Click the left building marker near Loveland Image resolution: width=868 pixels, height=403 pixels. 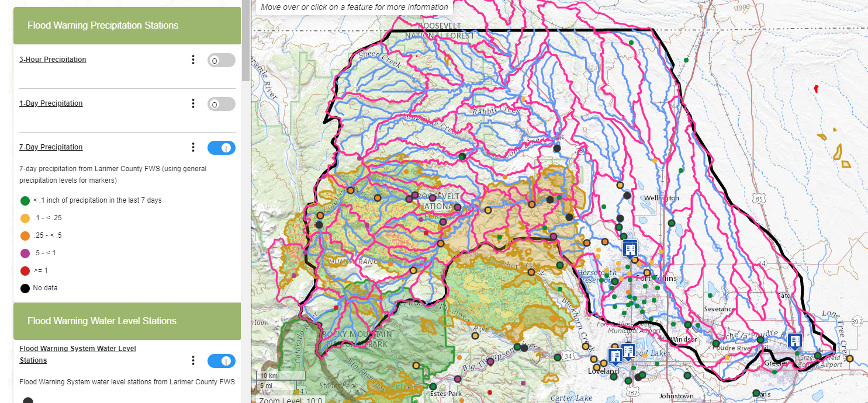click(x=614, y=356)
